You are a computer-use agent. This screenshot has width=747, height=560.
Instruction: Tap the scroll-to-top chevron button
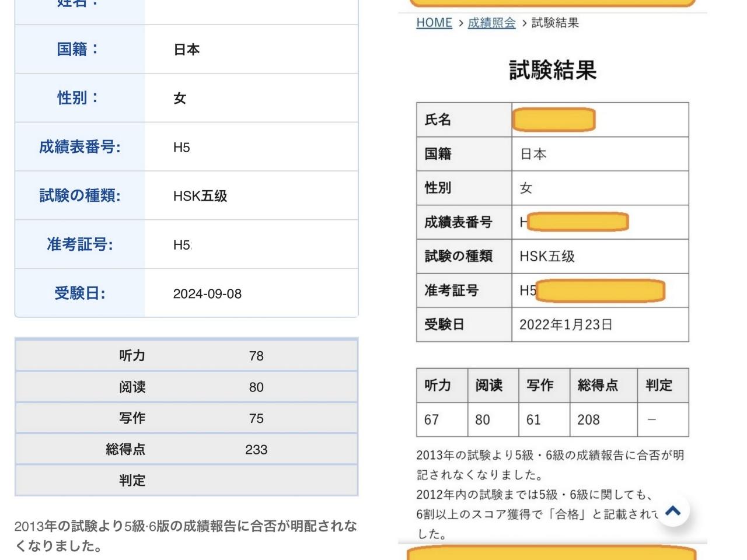point(673,510)
